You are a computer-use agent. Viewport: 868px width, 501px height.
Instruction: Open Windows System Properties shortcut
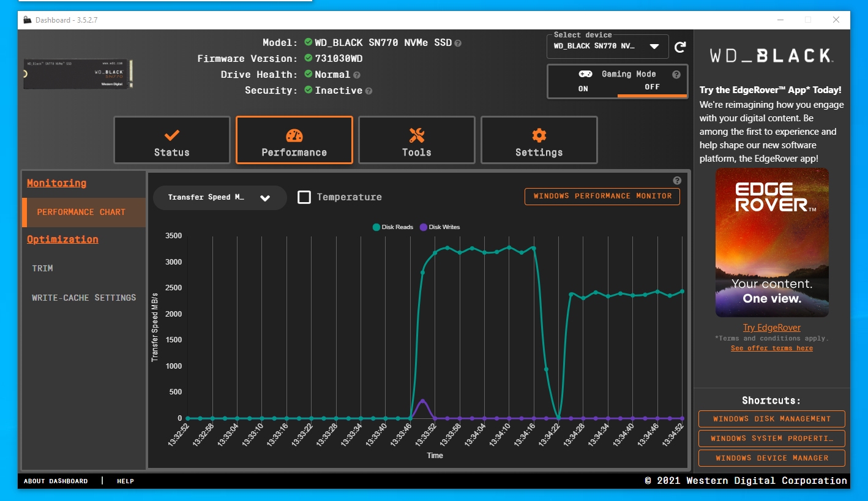click(771, 439)
